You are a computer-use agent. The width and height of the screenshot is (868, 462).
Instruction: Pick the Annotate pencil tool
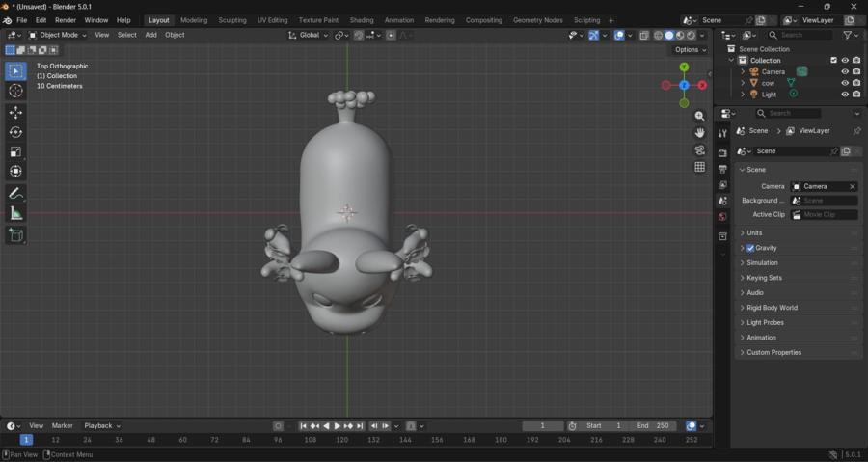tap(15, 194)
